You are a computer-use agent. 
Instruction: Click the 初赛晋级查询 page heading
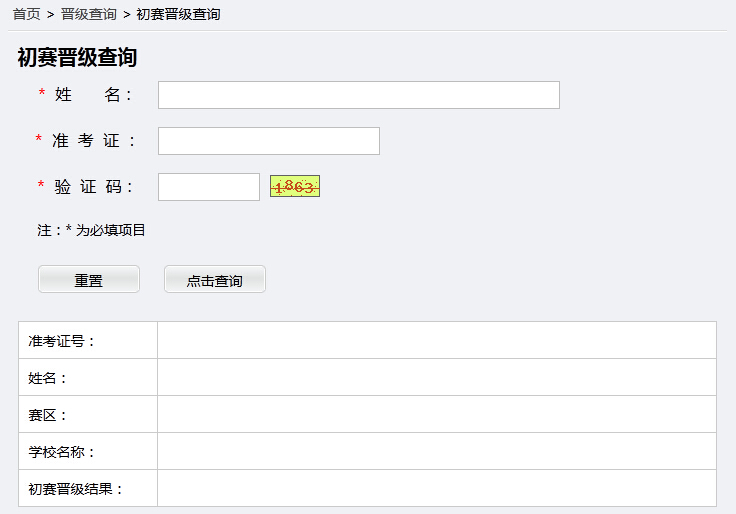[x=77, y=57]
